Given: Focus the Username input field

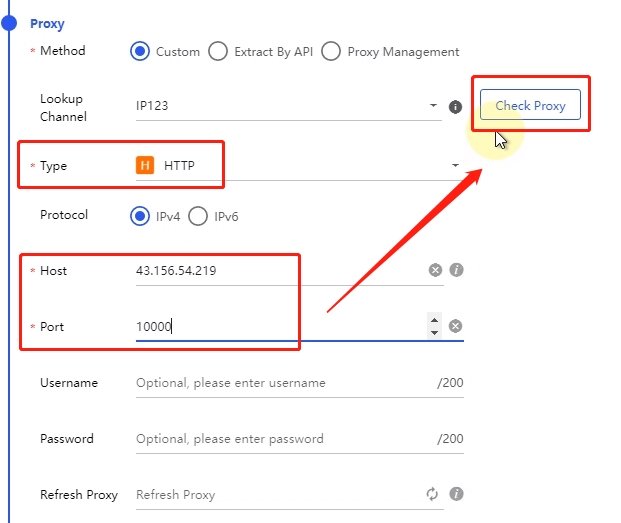Looking at the screenshot, I should 280,383.
